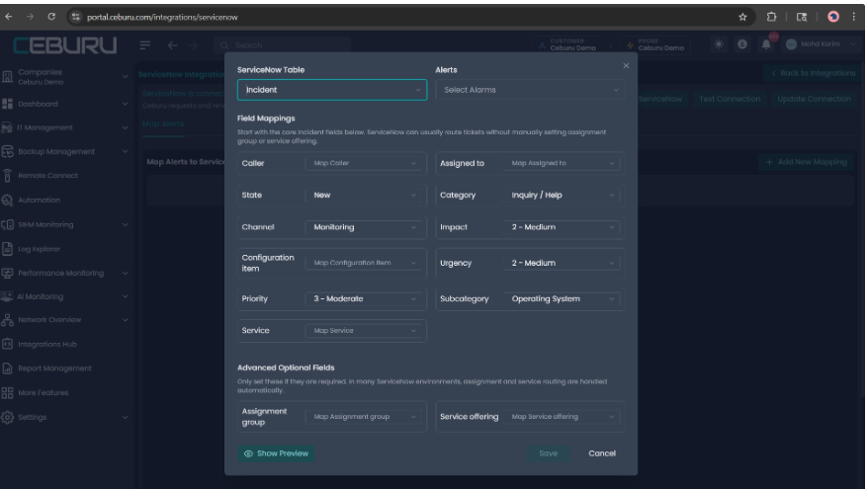Click the browser profile avatar
Image resolution: width=868 pixels, height=489 pixels.
click(832, 17)
